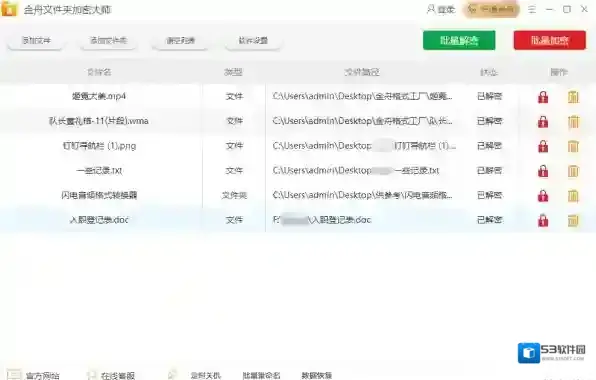
Task: Remove the 闪电音频格式转换器 folder from list
Action: (573, 196)
